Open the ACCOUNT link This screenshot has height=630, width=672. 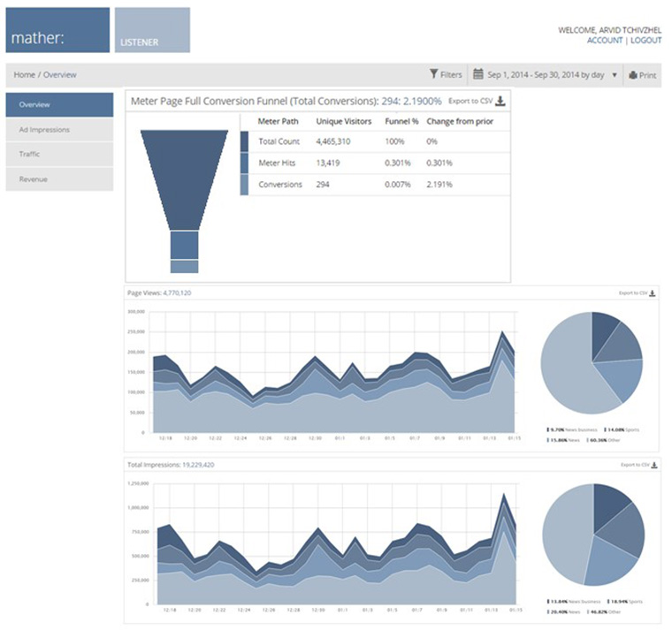[604, 41]
